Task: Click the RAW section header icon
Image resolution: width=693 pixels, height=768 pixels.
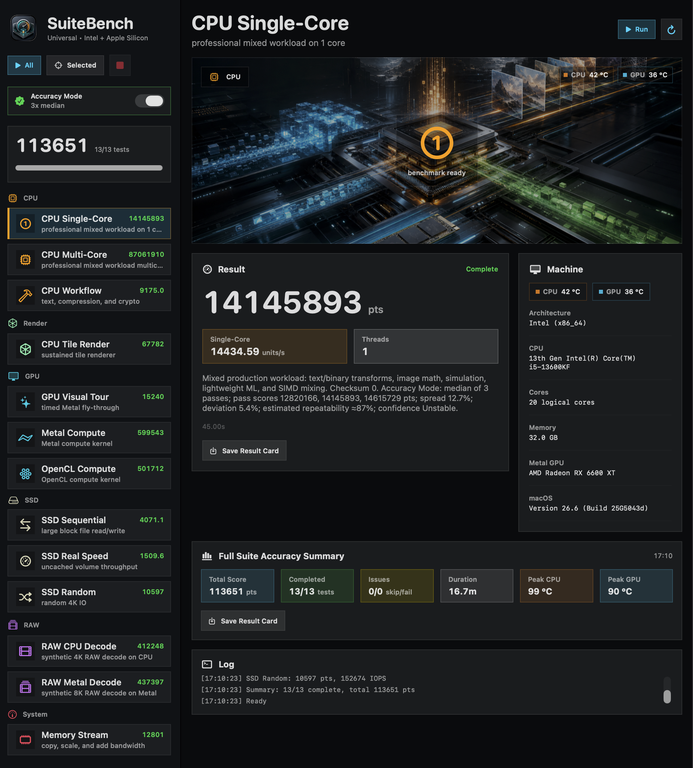Action: click(13, 625)
